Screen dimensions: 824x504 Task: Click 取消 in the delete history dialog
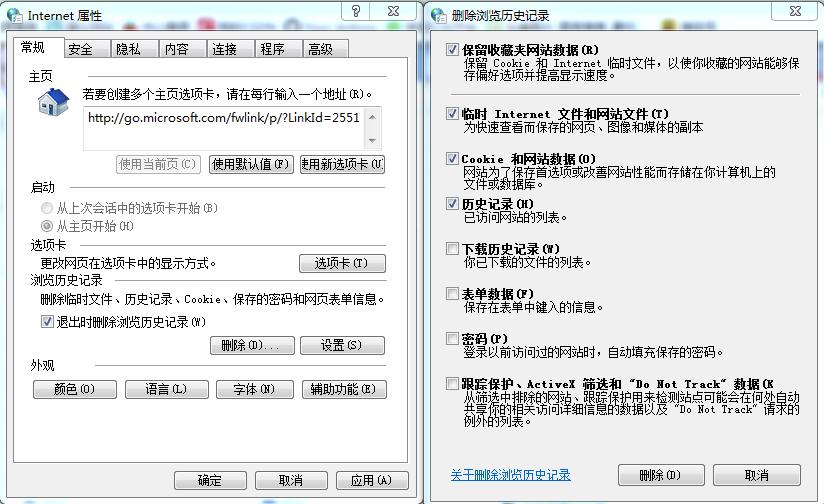tap(757, 475)
